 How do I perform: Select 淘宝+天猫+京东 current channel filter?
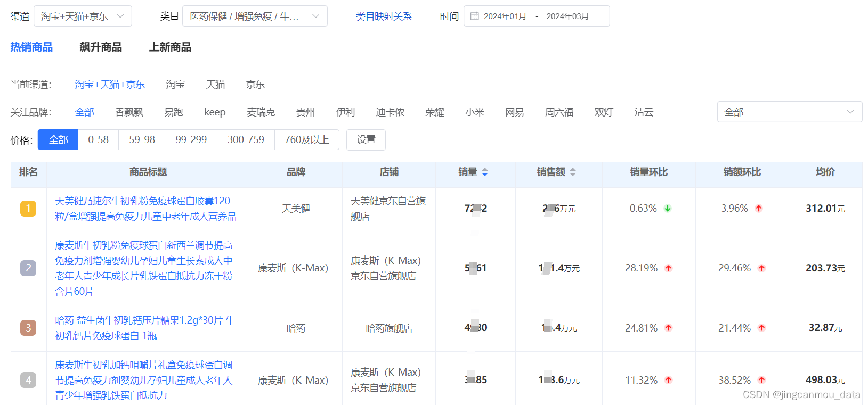pos(110,85)
